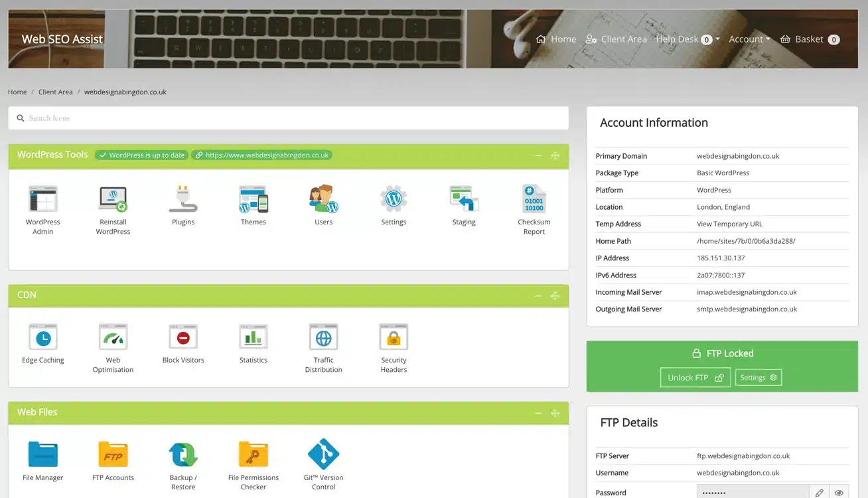
Task: Select London, England location value
Action: pyautogui.click(x=723, y=207)
